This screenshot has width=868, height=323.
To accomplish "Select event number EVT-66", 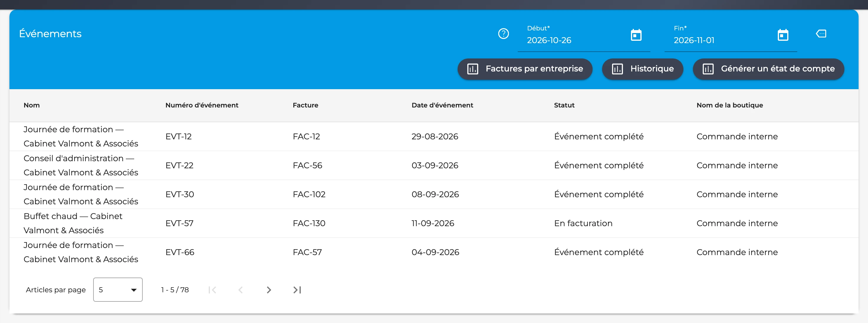I will click(x=180, y=252).
